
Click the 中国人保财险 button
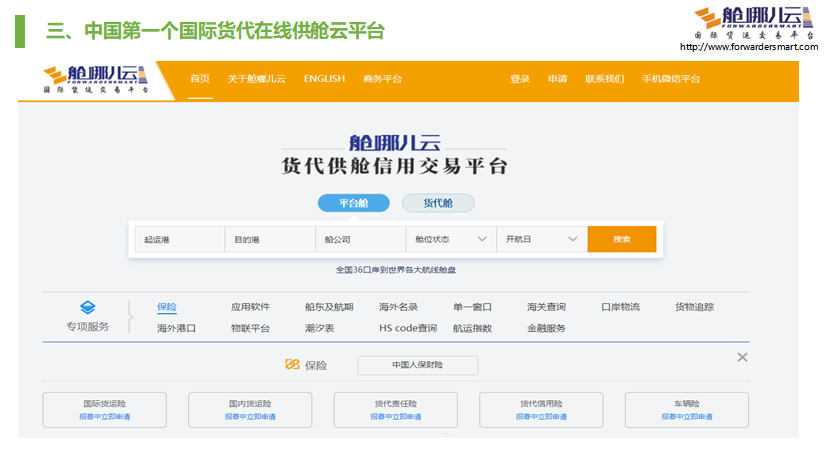pos(418,365)
